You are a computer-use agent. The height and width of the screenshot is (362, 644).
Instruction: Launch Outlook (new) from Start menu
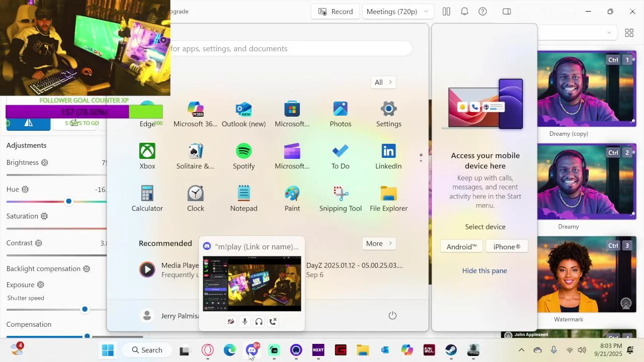[x=244, y=114]
